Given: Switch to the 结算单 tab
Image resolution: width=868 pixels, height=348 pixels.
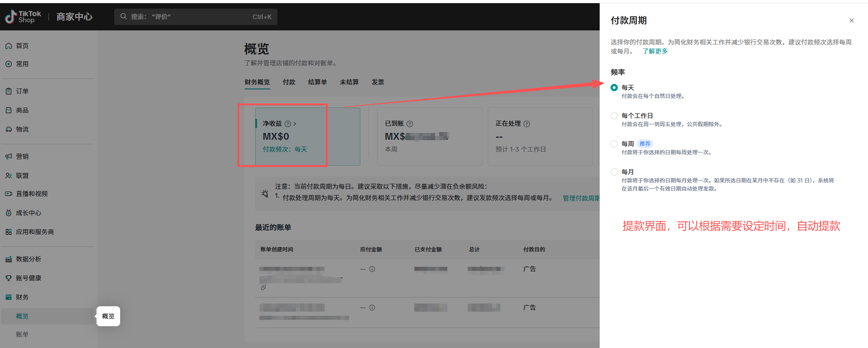Looking at the screenshot, I should point(317,82).
